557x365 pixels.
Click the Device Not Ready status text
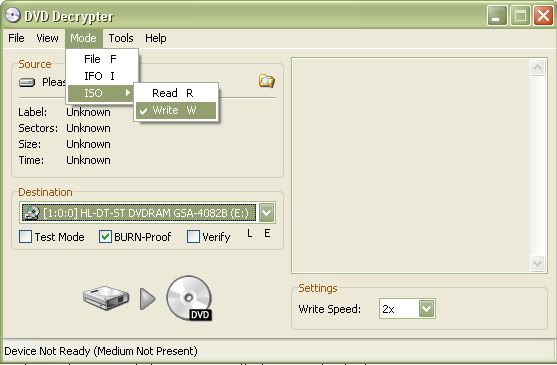coord(101,351)
